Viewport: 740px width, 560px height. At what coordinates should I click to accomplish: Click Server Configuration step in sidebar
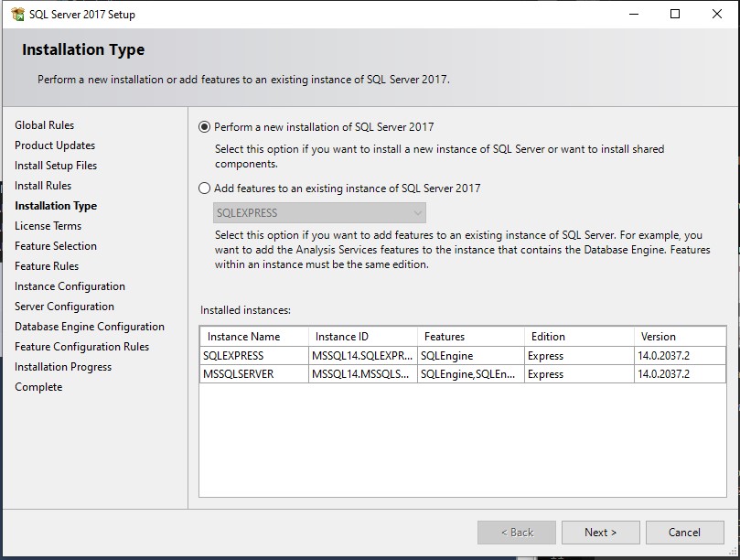click(x=64, y=307)
